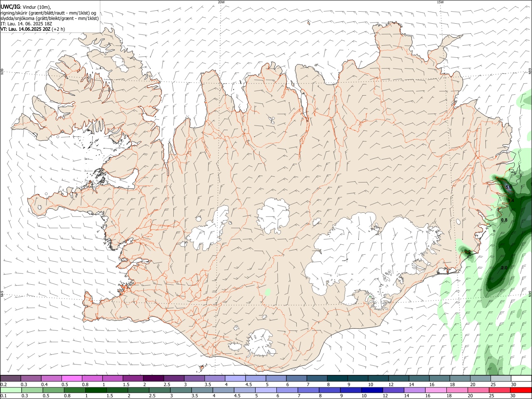Click the deep navy 10–12 rain swatch

pos(372,390)
